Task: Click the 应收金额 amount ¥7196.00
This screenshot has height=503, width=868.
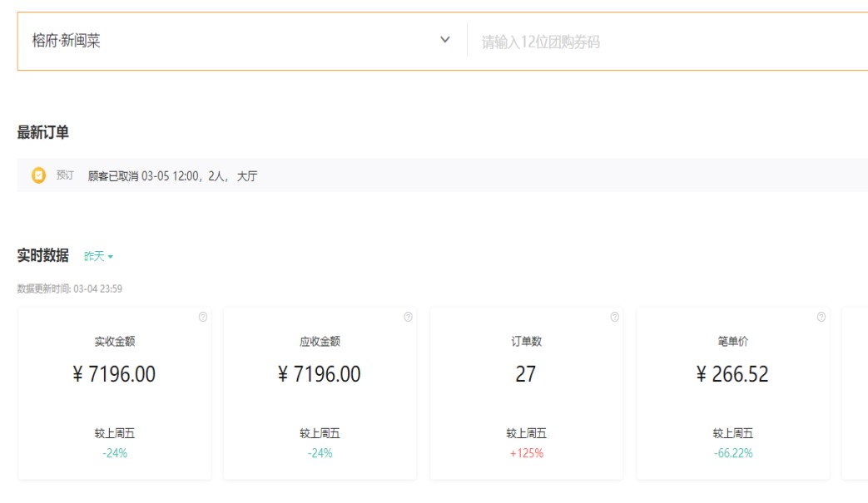Action: 320,374
